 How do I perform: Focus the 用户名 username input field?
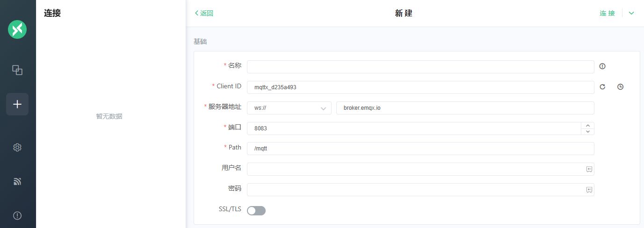pos(415,169)
